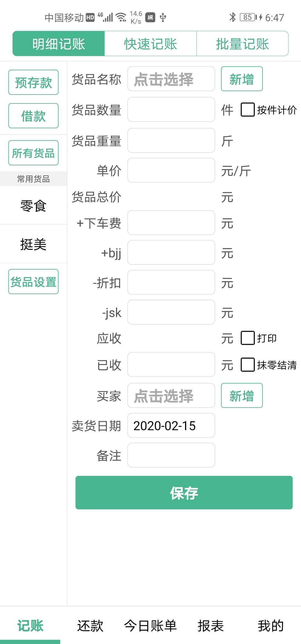Screen dimensions: 301x644
Task: Switch to the 快速记账 tab
Action: pyautogui.click(x=151, y=44)
